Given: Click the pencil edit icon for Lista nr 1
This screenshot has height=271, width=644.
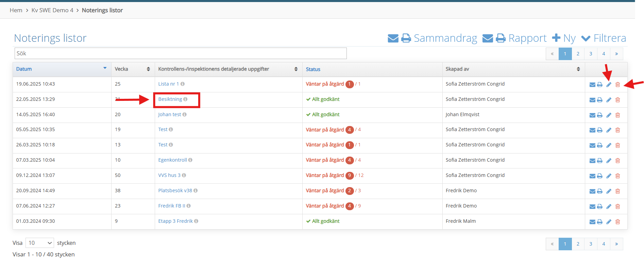Looking at the screenshot, I should click(x=609, y=85).
